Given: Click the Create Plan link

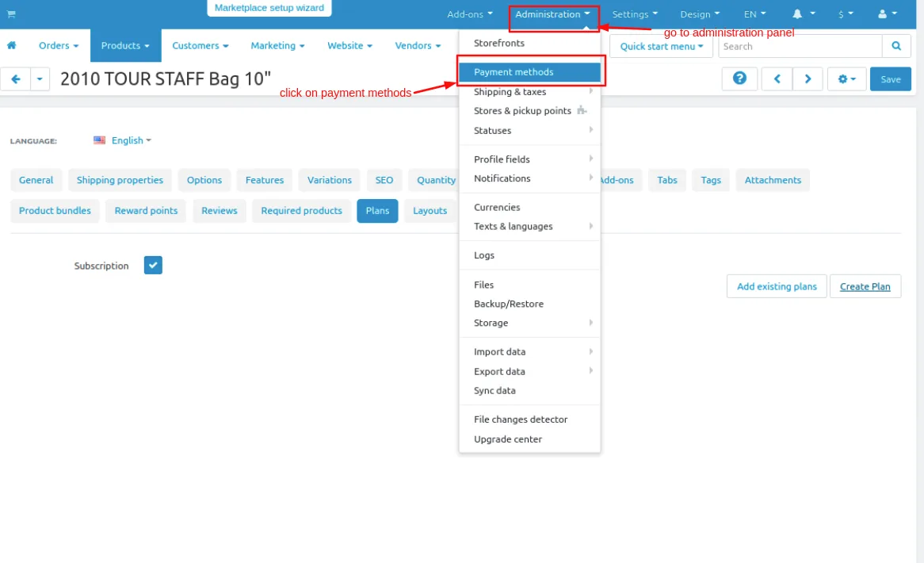Looking at the screenshot, I should coord(865,286).
